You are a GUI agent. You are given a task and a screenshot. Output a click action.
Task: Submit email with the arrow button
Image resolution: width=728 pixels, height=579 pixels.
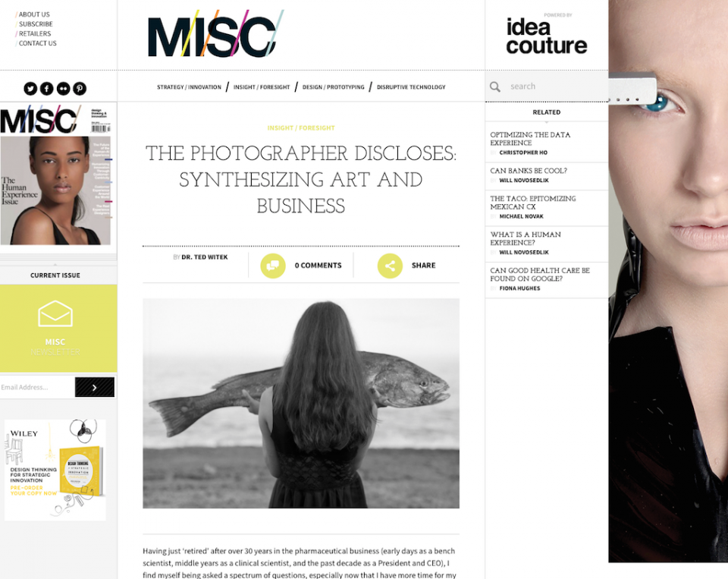click(95, 387)
